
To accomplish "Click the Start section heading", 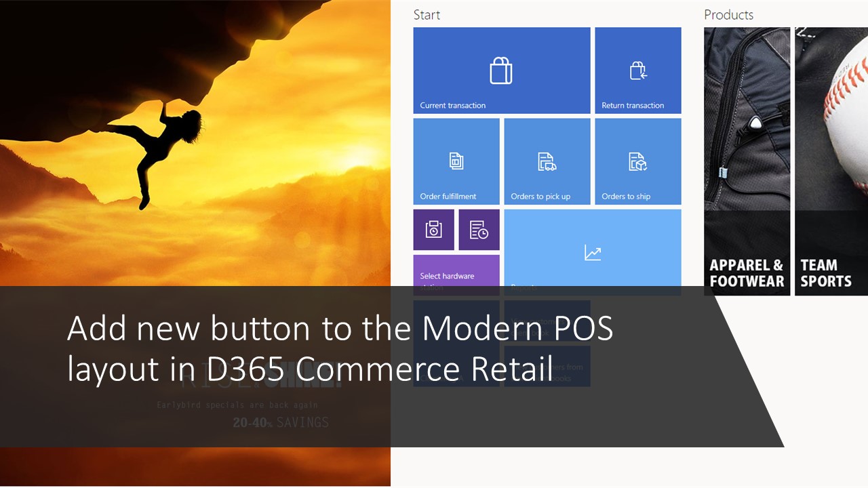I will pyautogui.click(x=427, y=14).
